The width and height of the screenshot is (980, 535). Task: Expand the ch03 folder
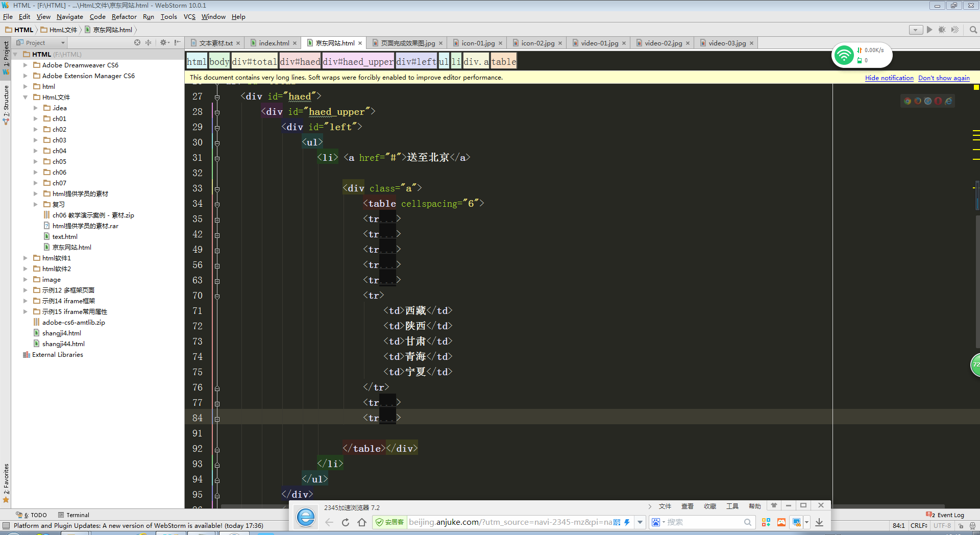click(x=35, y=140)
